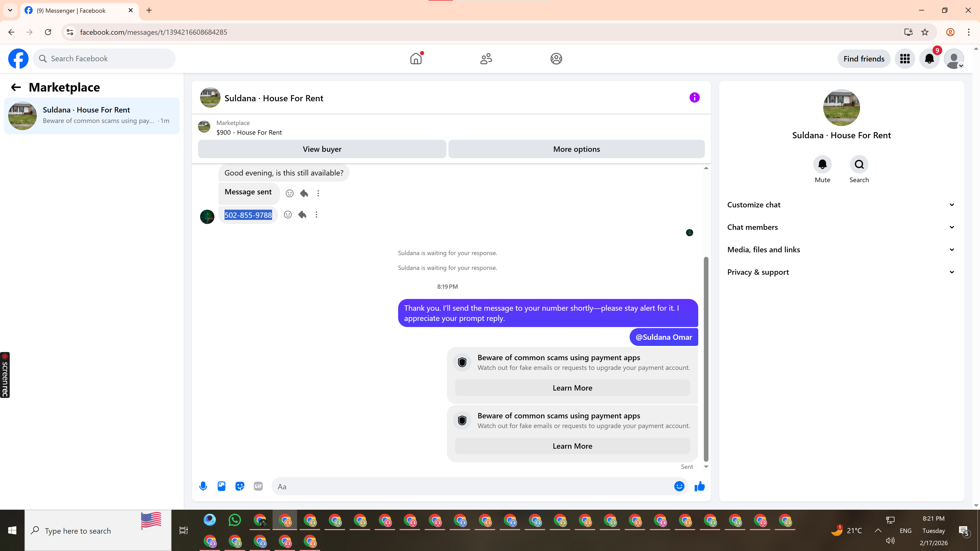980x551 pixels.
Task: Open notifications bell with 9 badge
Action: (x=929, y=59)
